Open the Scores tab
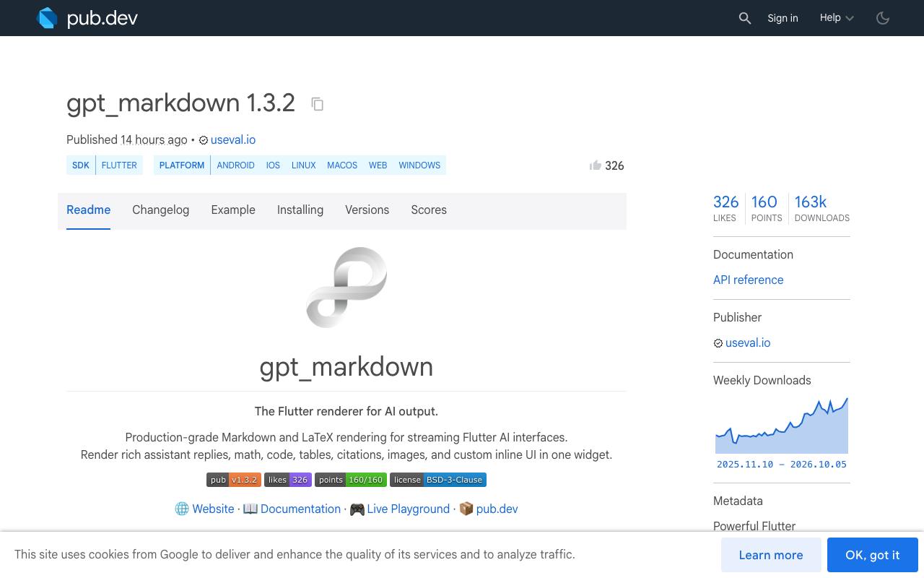Viewport: 924px width, 578px height. 429,210
